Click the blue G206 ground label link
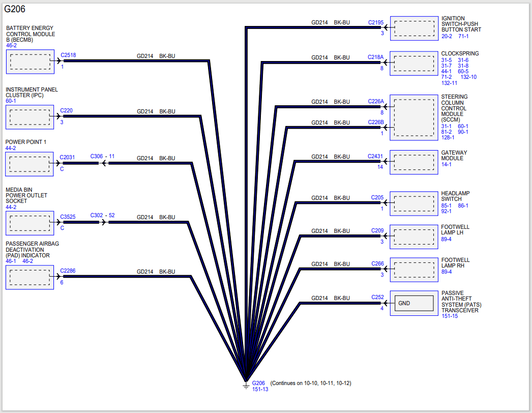 (x=258, y=383)
